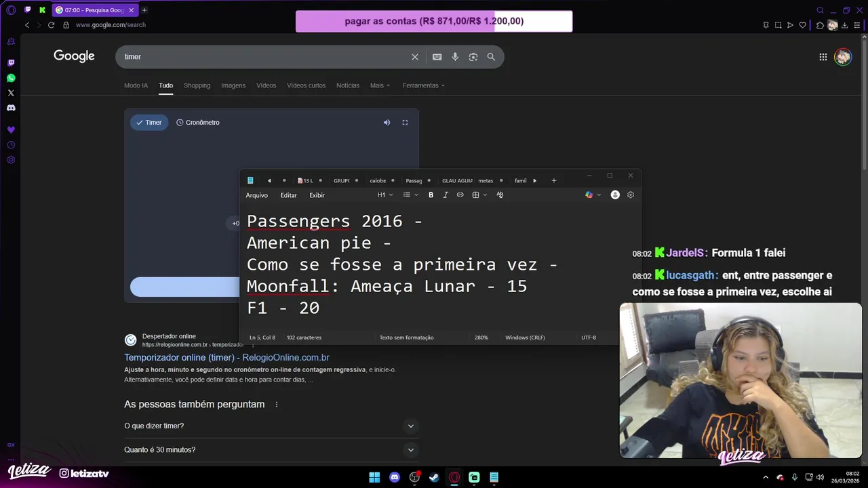Viewport: 868px width, 488px height.
Task: Go back to the previous page
Action: (x=27, y=25)
